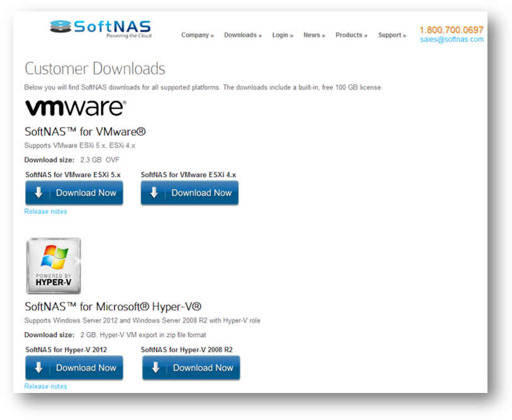The image size is (512, 420).
Task: Open the Products menu
Action: (352, 35)
